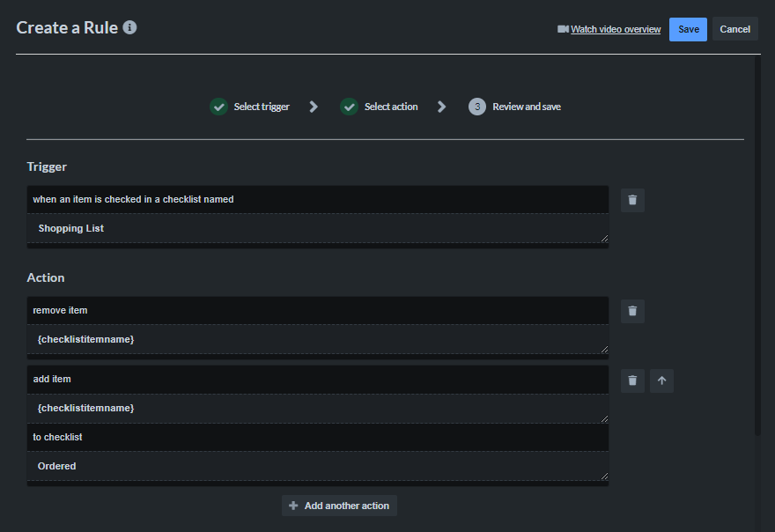Viewport: 775px width, 532px height.
Task: Click the 'to checklist' label
Action: [57, 437]
